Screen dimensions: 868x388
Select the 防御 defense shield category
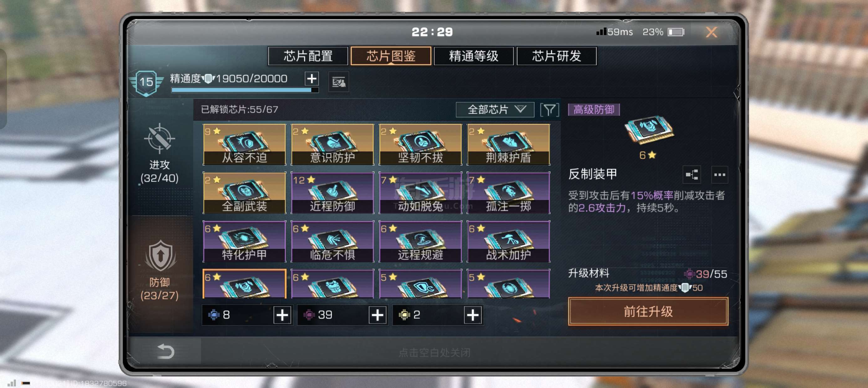[x=159, y=270]
